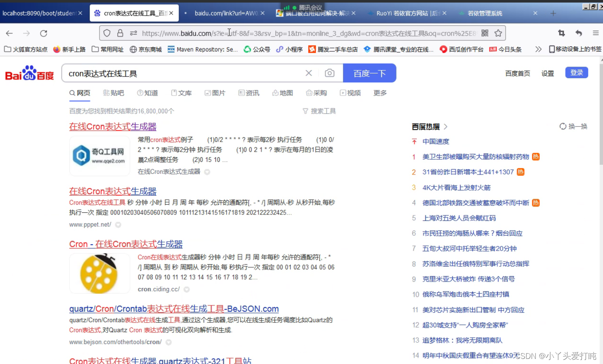Screen dimensions: 603x364
Task: Open 火狐官方站点 bookmark
Action: click(x=25, y=49)
